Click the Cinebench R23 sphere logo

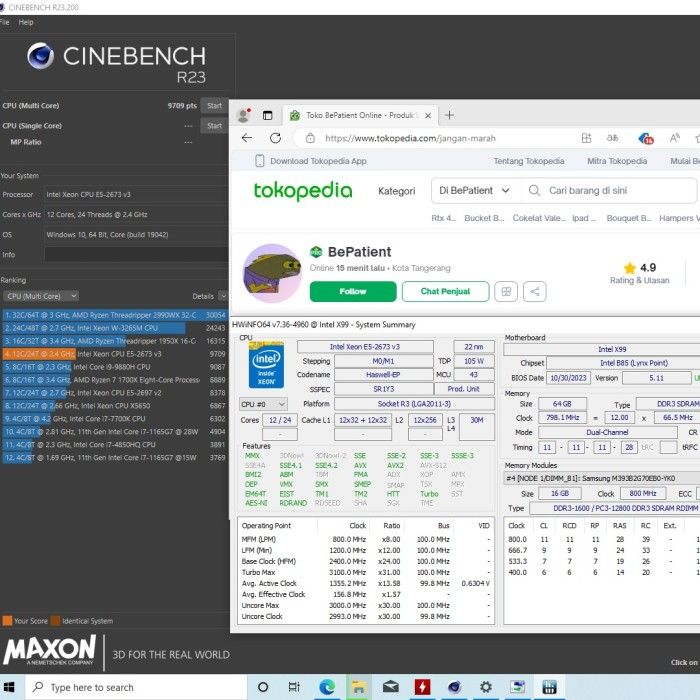coord(41,56)
